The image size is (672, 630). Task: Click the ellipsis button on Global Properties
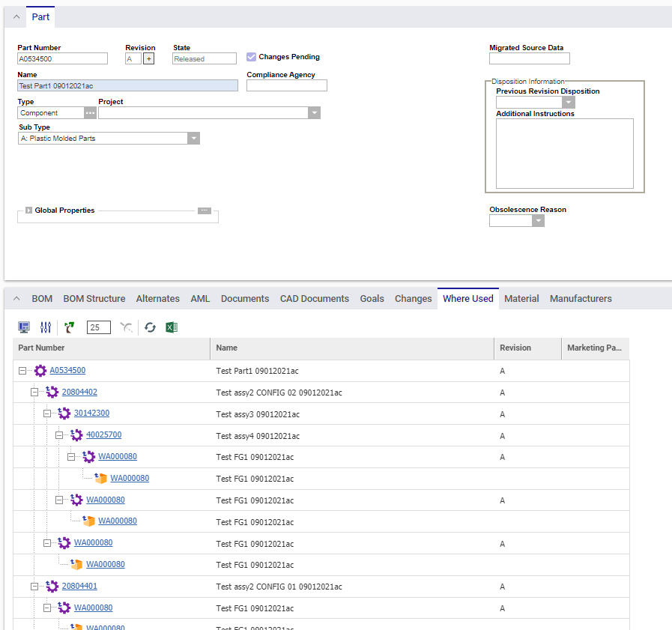pyautogui.click(x=205, y=210)
